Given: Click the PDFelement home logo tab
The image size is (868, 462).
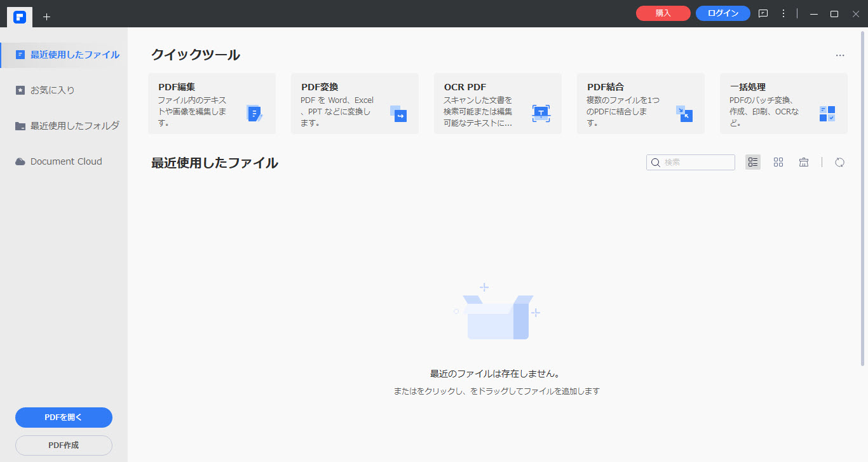Looking at the screenshot, I should pos(20,16).
